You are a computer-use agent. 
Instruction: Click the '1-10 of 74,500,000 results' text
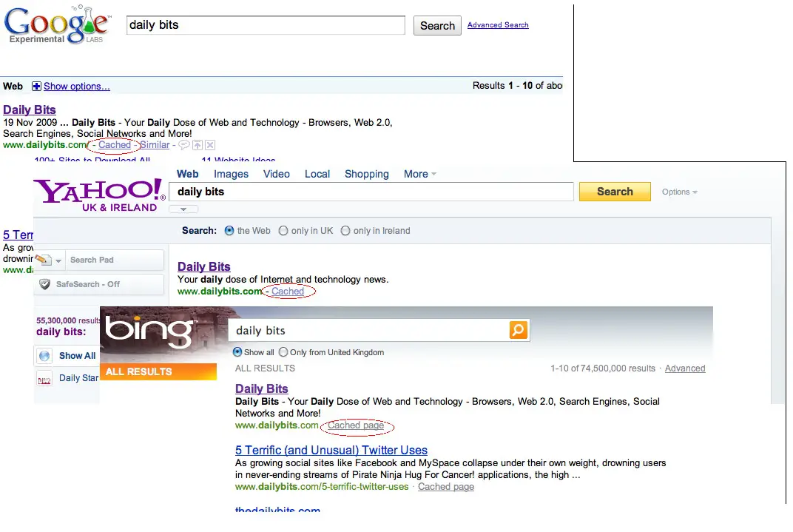[x=603, y=368]
